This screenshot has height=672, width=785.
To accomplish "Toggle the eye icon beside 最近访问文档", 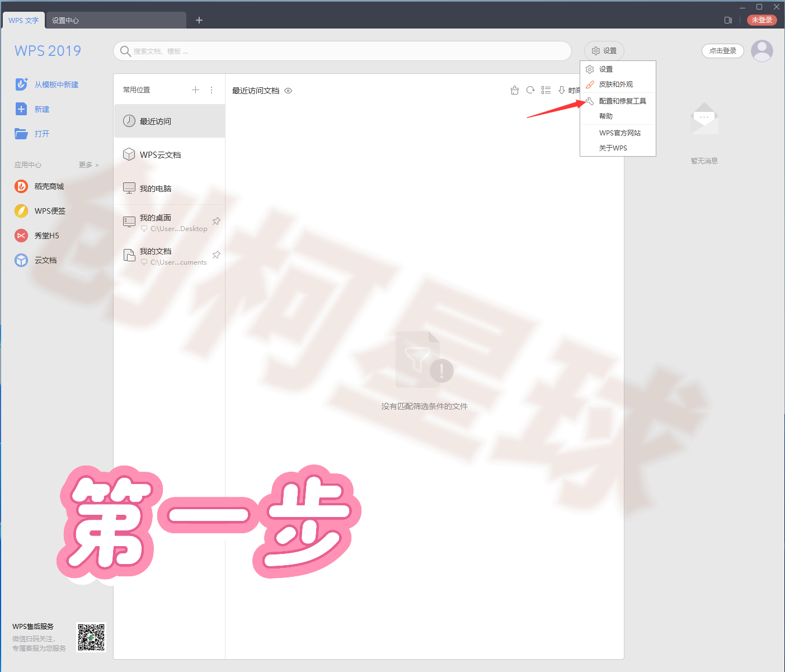I will (288, 91).
